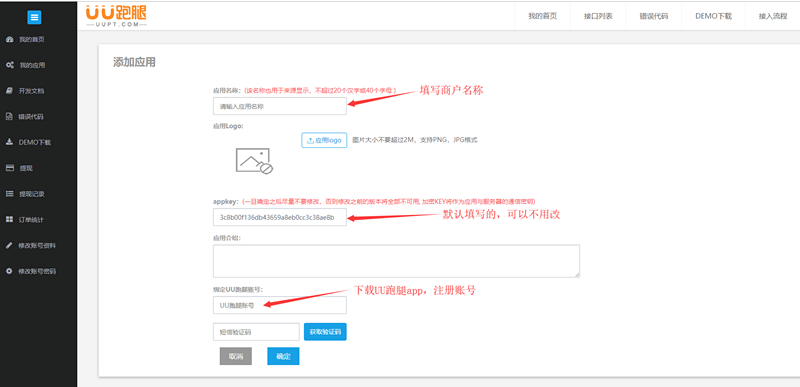Select 订单统计 text in the sidebar
This screenshot has height=387, width=800.
click(31, 220)
